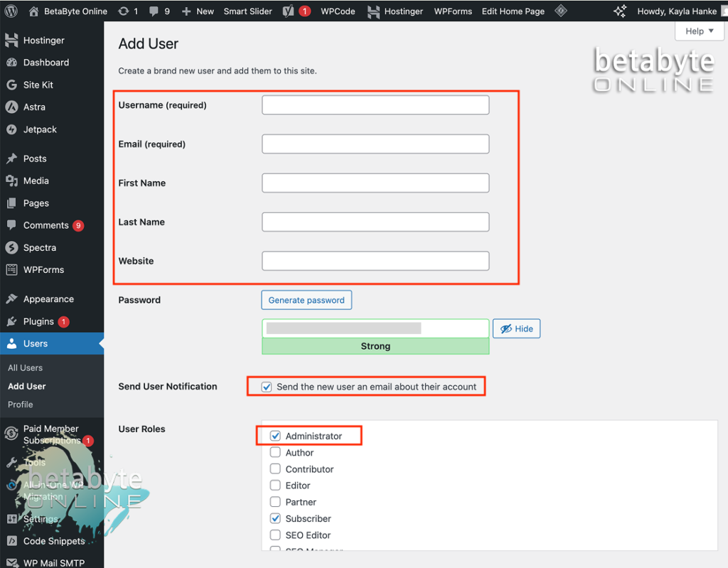Open the New content dropdown in admin bar
The width and height of the screenshot is (728, 568).
tap(198, 11)
